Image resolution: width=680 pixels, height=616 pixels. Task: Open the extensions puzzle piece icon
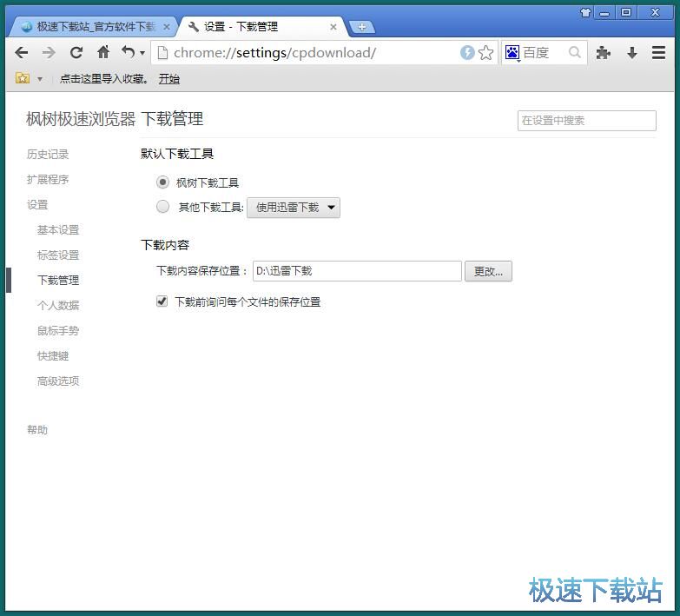[x=604, y=53]
